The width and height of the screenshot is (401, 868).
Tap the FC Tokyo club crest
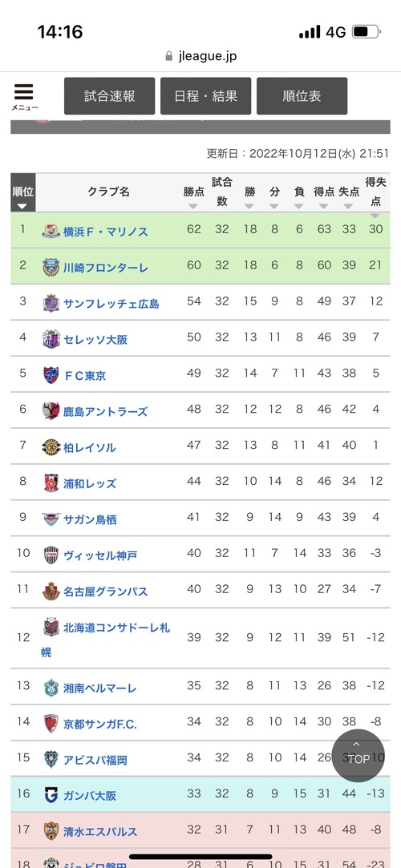pos(51,375)
